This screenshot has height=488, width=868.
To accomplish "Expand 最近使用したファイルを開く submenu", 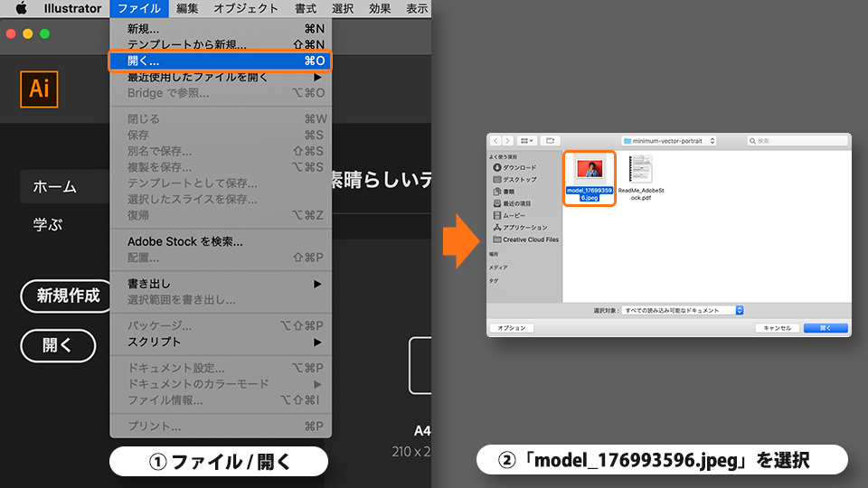I will [x=317, y=77].
